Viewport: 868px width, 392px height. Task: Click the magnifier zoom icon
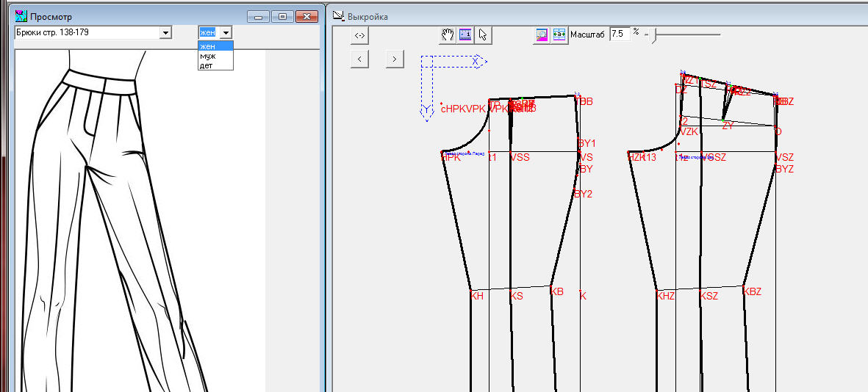(x=542, y=35)
